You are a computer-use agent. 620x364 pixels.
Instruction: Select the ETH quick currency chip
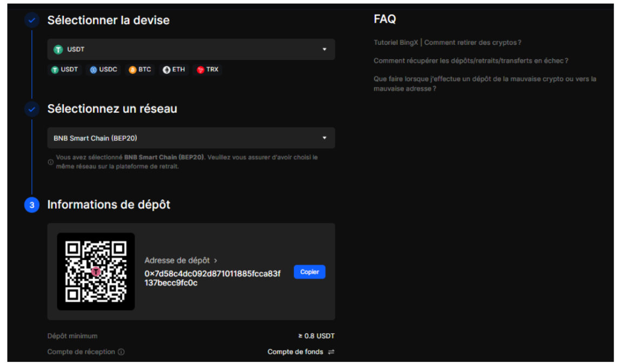pos(174,70)
